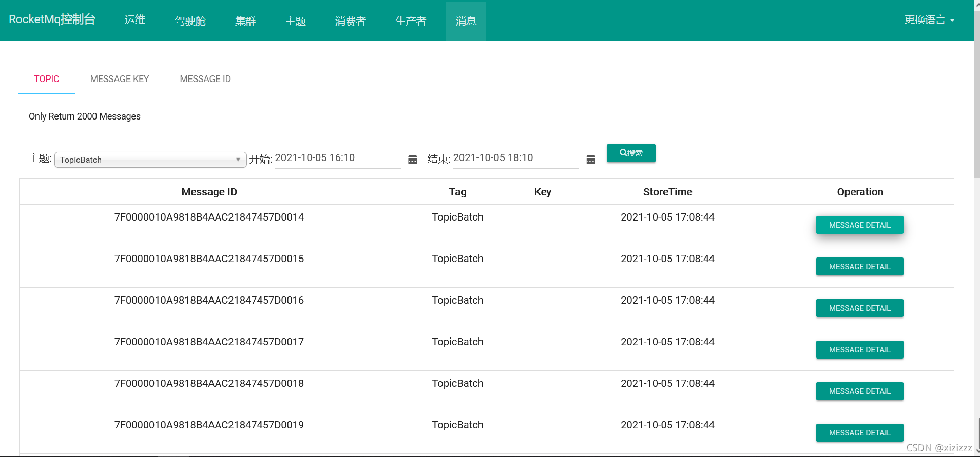980x457 pixels.
Task: Click the StoreTime value in the D0015 row
Action: 668,259
